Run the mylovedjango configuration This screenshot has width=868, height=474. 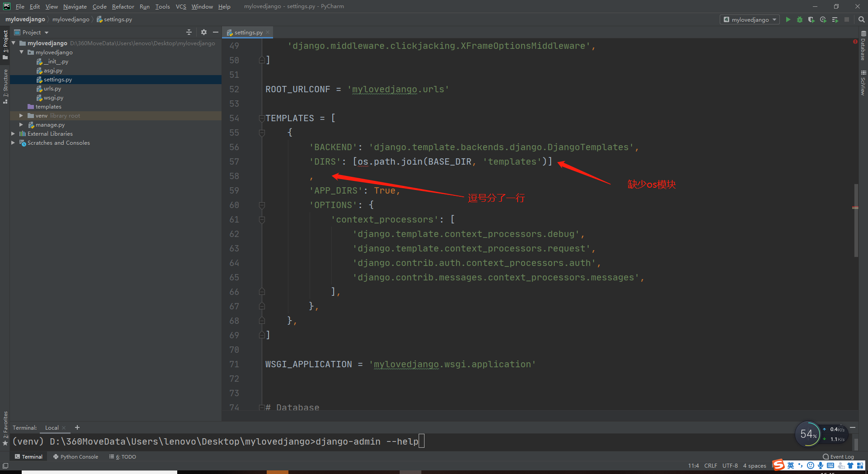[788, 19]
